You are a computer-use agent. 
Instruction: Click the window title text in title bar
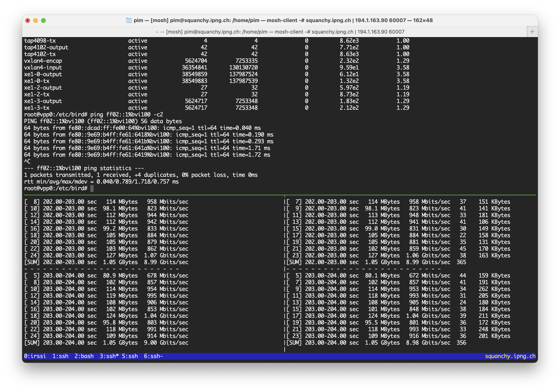pyautogui.click(x=283, y=20)
